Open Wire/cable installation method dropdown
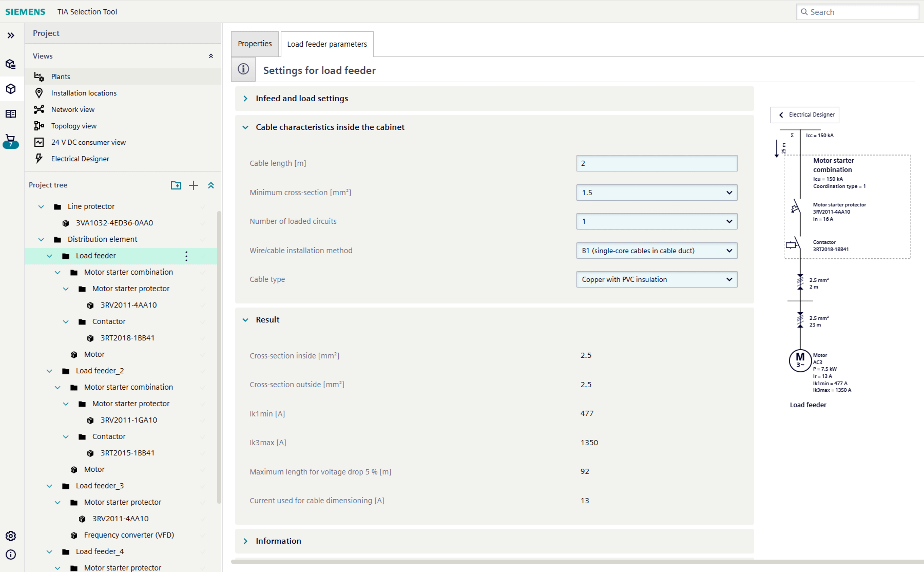This screenshot has width=924, height=572. click(x=657, y=250)
